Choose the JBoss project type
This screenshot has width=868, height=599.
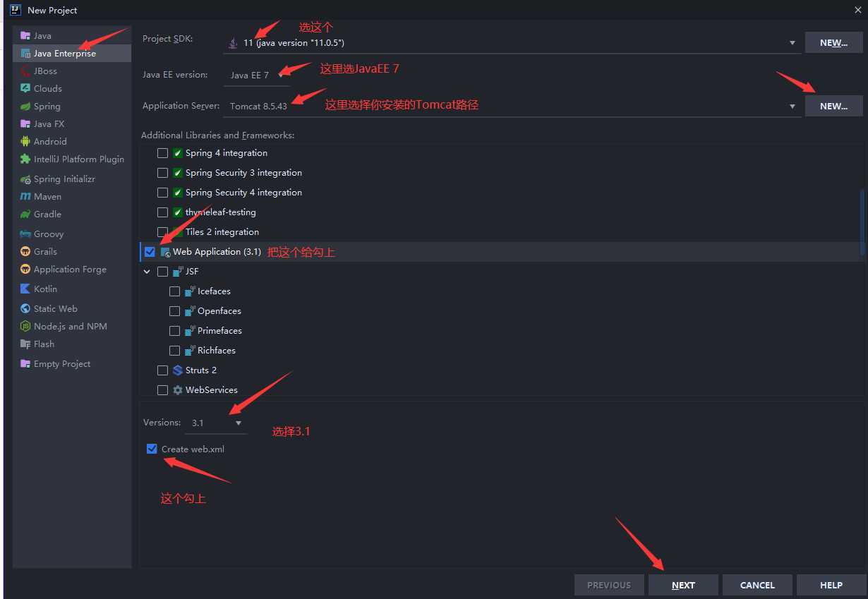pos(72,71)
